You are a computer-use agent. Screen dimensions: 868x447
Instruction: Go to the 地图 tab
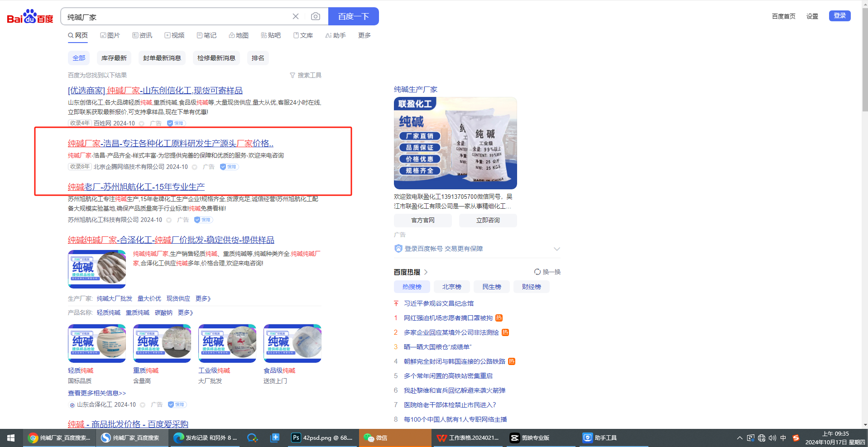tap(239, 35)
